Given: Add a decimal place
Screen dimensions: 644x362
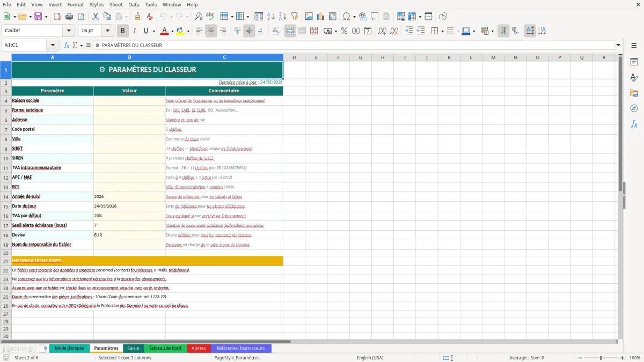Looking at the screenshot, I should (383, 31).
